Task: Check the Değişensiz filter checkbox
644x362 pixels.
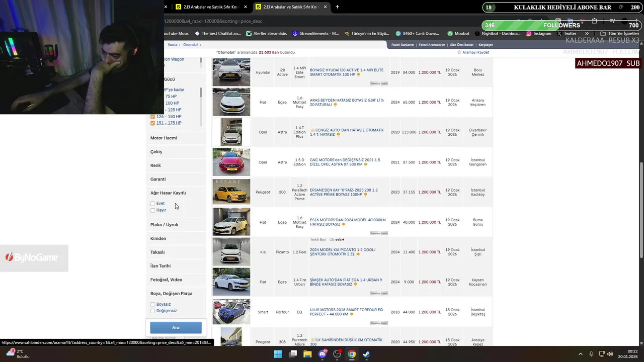Action: 152,311
